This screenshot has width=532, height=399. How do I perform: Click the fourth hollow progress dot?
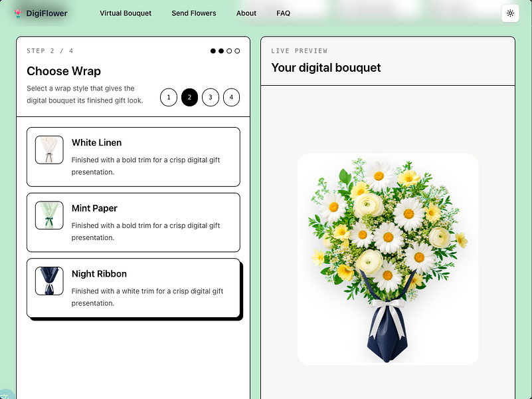pyautogui.click(x=238, y=51)
